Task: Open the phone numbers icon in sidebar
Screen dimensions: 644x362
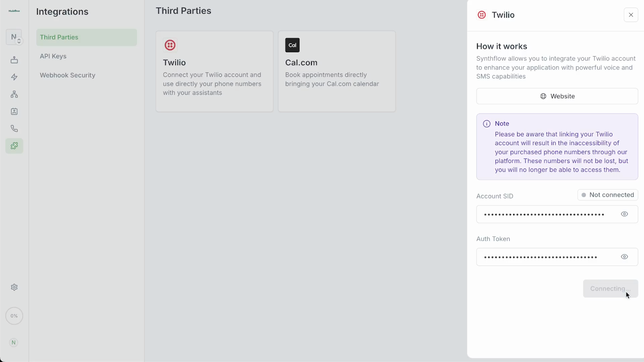Action: point(14,129)
